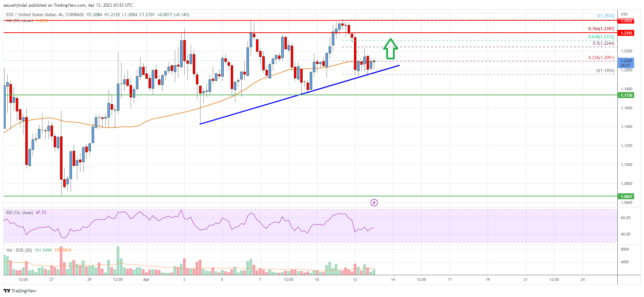This screenshot has width=644, height=297.
Task: Click the OHLC change value +0.0017 (+0.14%)
Action: pos(173,15)
